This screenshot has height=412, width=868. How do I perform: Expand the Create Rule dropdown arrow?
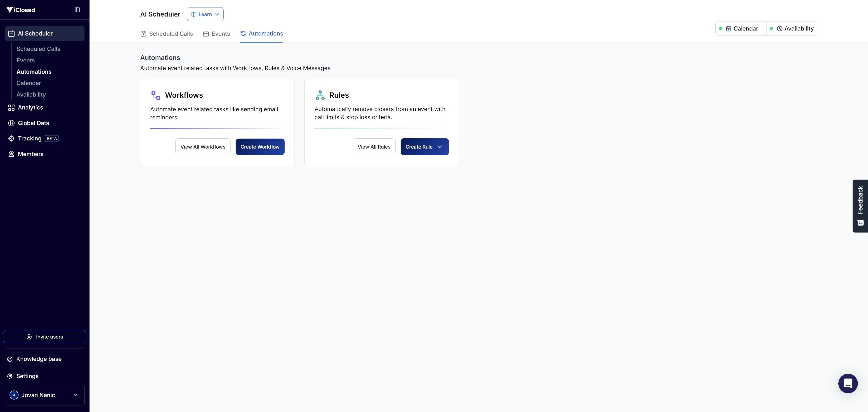click(x=440, y=147)
